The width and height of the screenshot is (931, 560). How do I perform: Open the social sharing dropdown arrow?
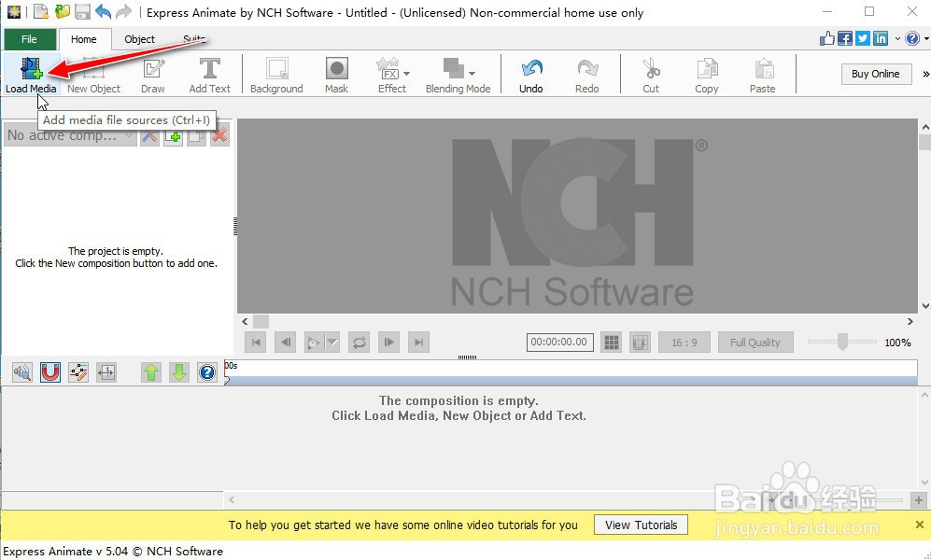tap(897, 38)
